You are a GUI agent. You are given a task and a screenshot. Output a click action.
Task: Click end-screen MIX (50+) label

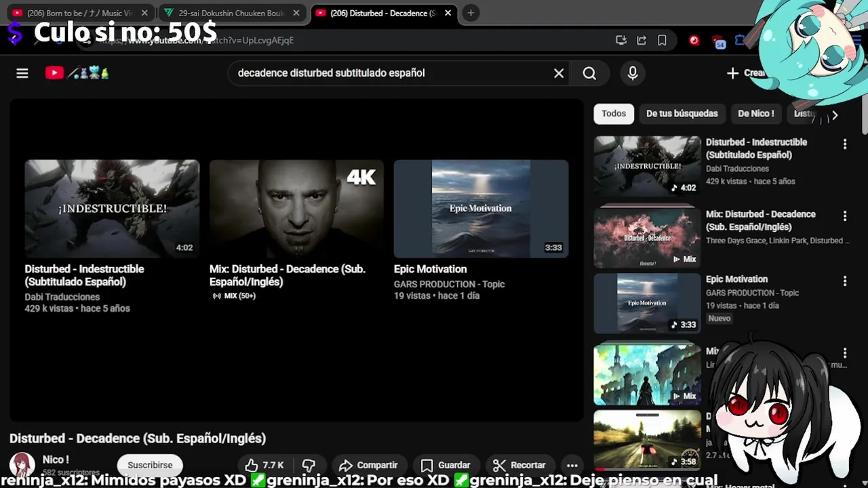pos(234,296)
